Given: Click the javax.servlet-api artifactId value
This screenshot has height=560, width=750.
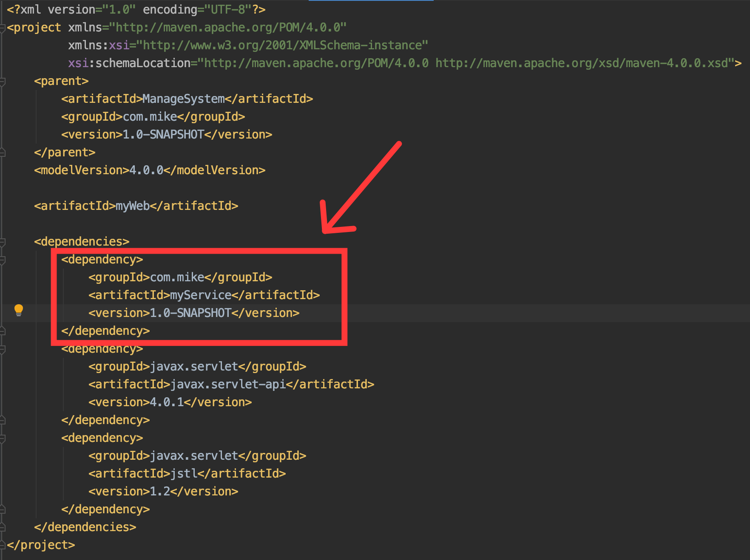Looking at the screenshot, I should point(228,384).
